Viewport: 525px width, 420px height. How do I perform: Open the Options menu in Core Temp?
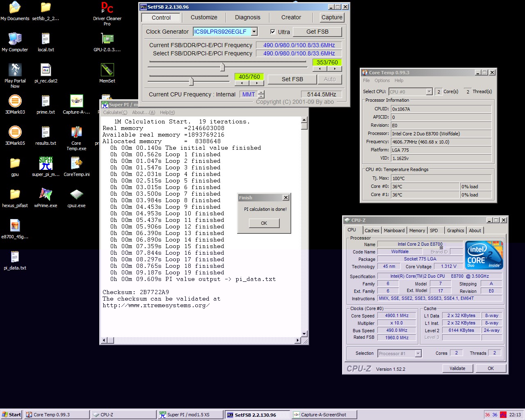[382, 80]
